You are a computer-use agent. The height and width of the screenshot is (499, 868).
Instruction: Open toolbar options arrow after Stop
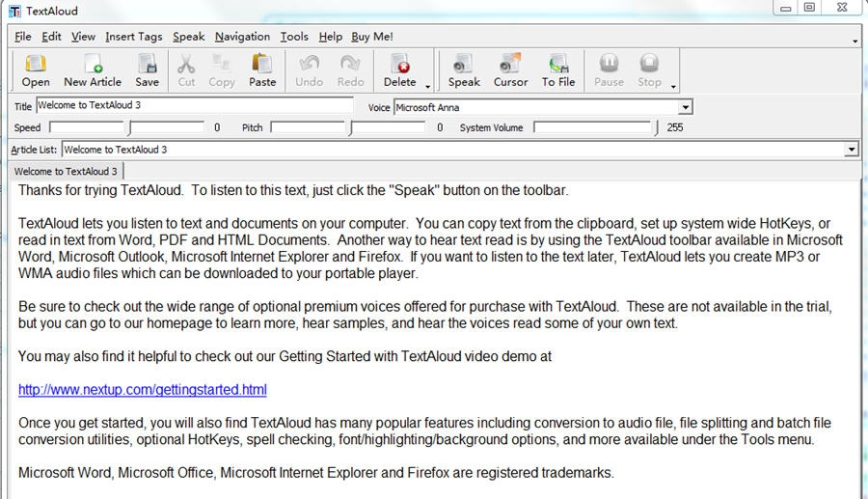673,87
